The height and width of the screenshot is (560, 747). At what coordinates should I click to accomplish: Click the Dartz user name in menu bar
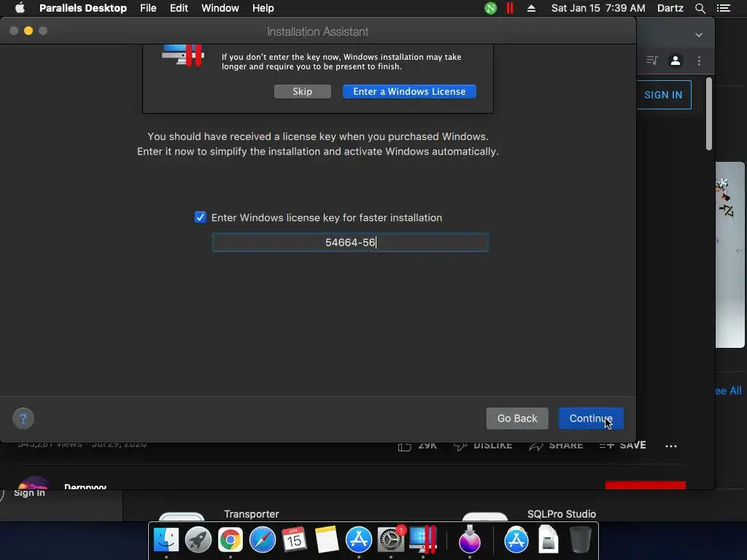(670, 8)
